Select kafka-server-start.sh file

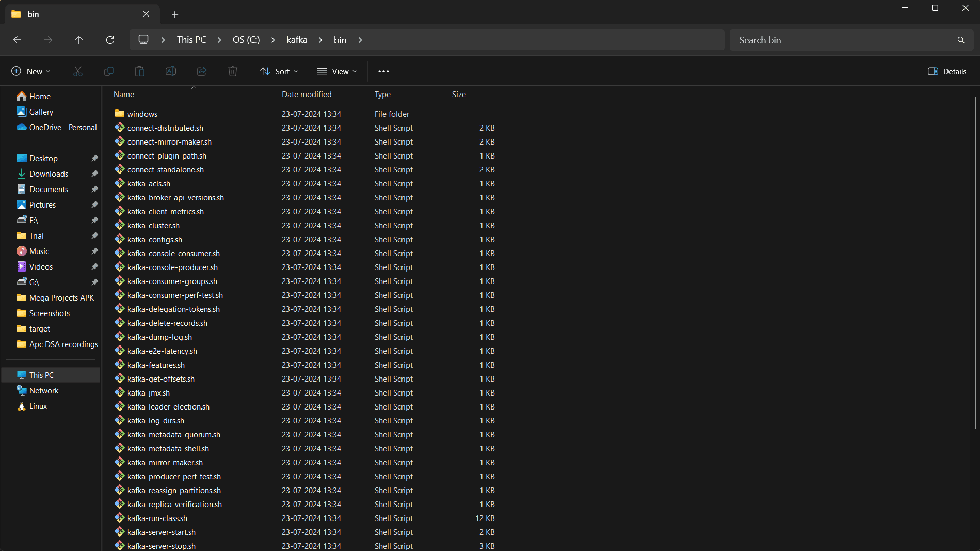coord(304,532)
